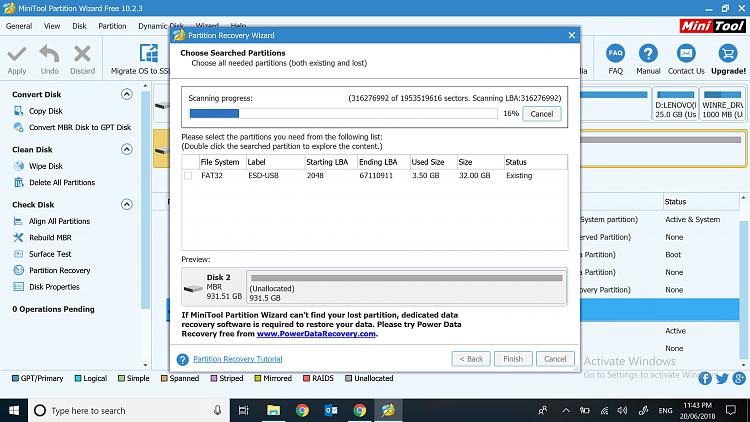Select the D:LENOVO 25.0 GB partition block
750x422 pixels.
pyautogui.click(x=675, y=104)
